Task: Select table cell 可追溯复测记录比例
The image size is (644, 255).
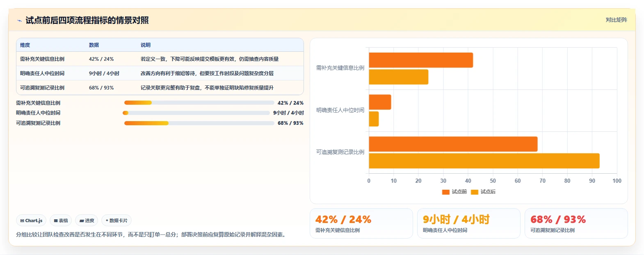Action: coord(42,88)
